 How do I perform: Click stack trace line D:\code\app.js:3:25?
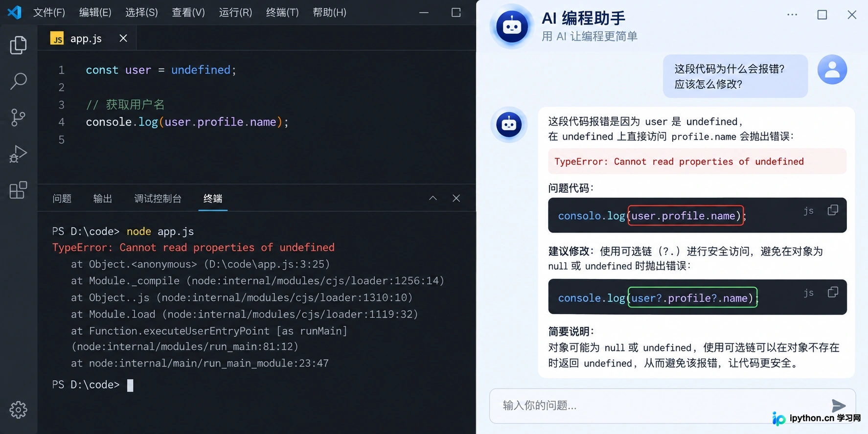tap(200, 264)
